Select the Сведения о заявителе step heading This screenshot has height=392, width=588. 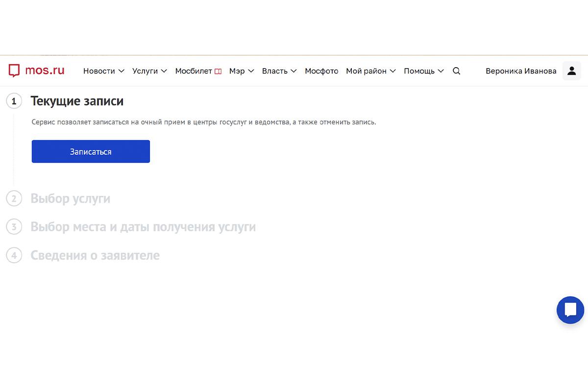tap(95, 255)
